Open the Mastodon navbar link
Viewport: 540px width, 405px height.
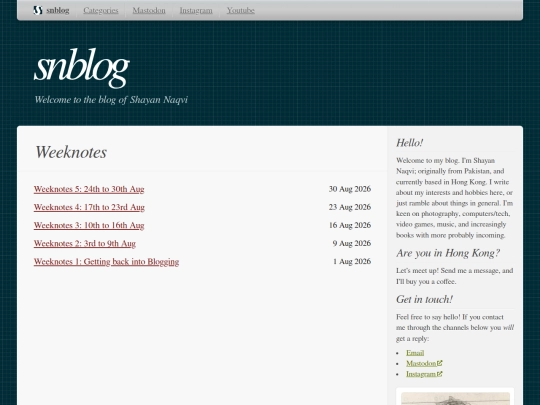(x=149, y=10)
